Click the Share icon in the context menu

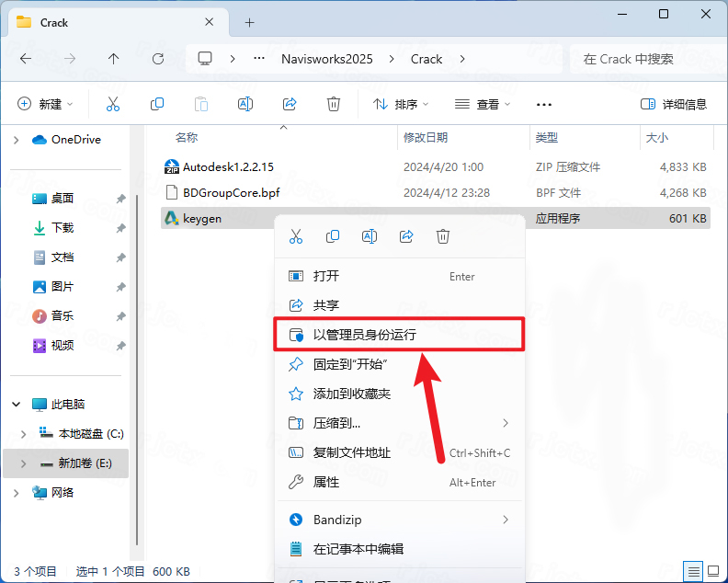coord(406,236)
